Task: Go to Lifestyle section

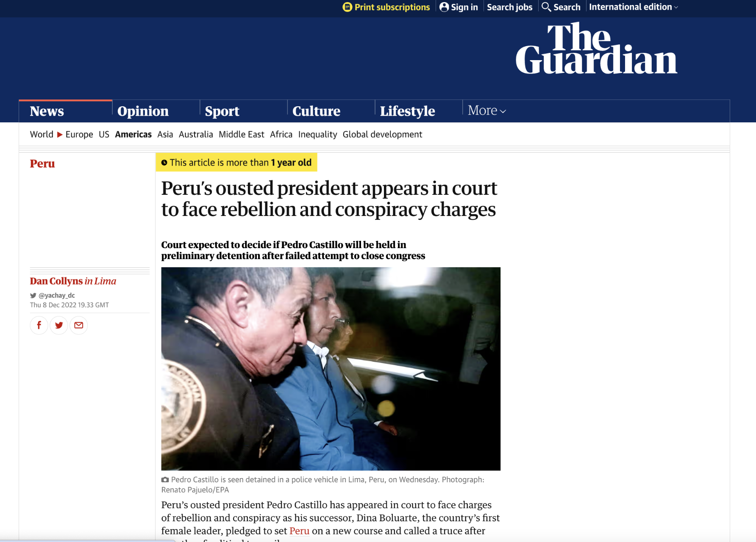Action: (407, 111)
